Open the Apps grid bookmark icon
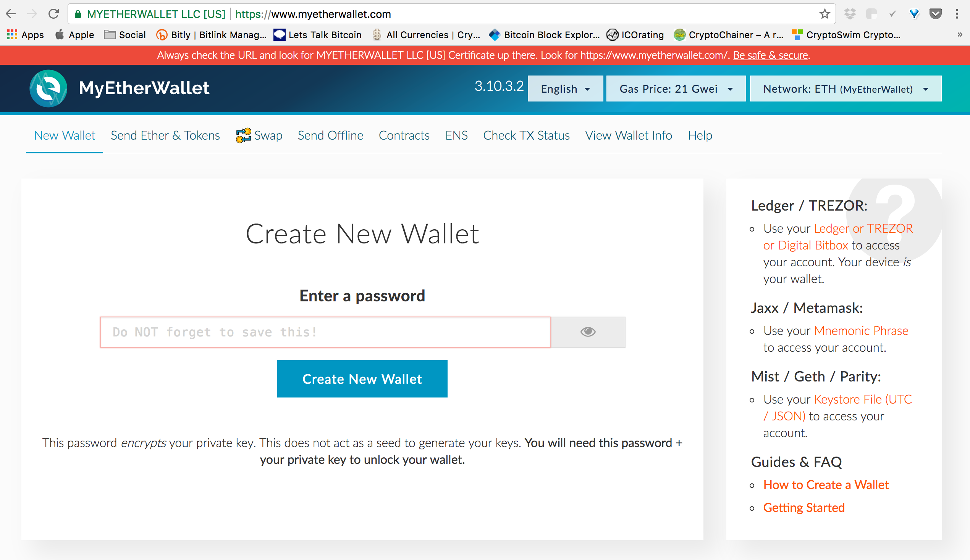Image resolution: width=970 pixels, height=560 pixels. tap(12, 35)
